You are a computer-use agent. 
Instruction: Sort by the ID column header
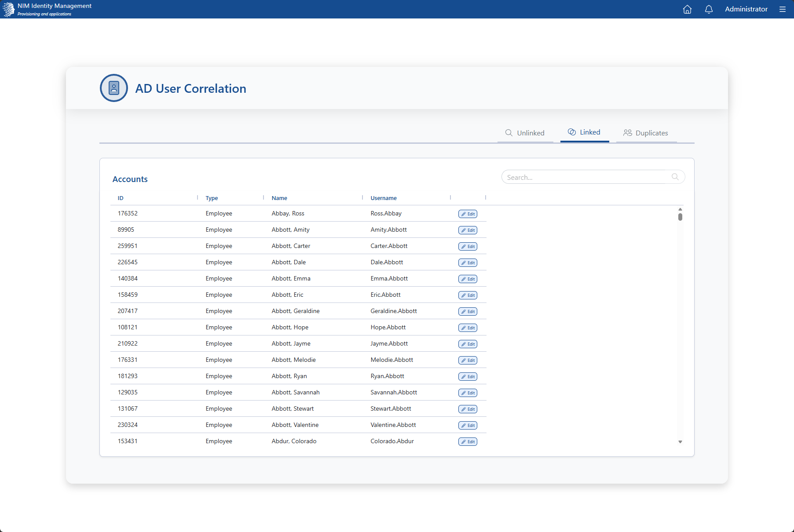tap(121, 198)
